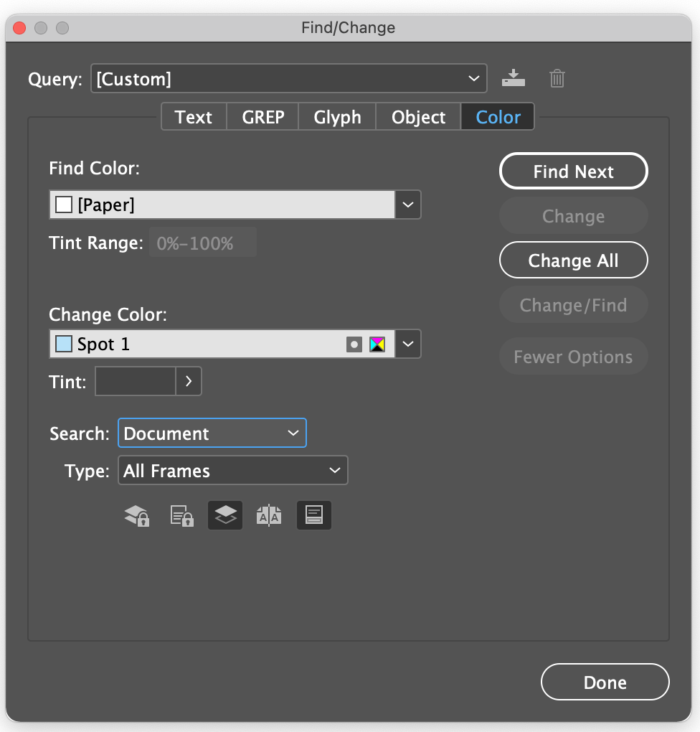
Task: Open the Change Color dropdown
Action: coord(407,344)
